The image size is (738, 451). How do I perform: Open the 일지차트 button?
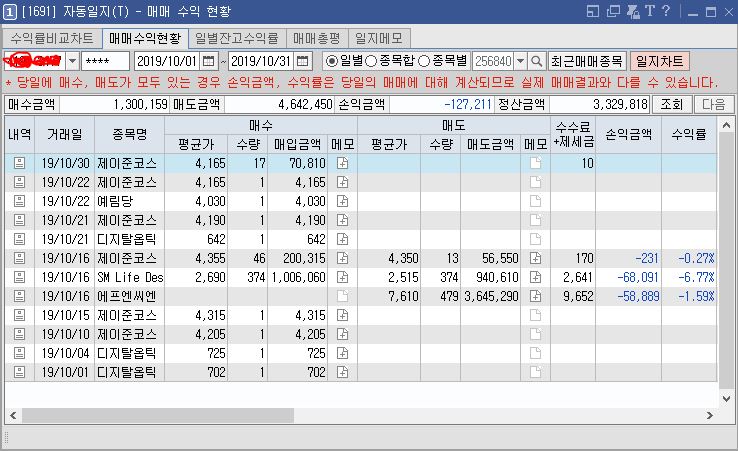659,61
